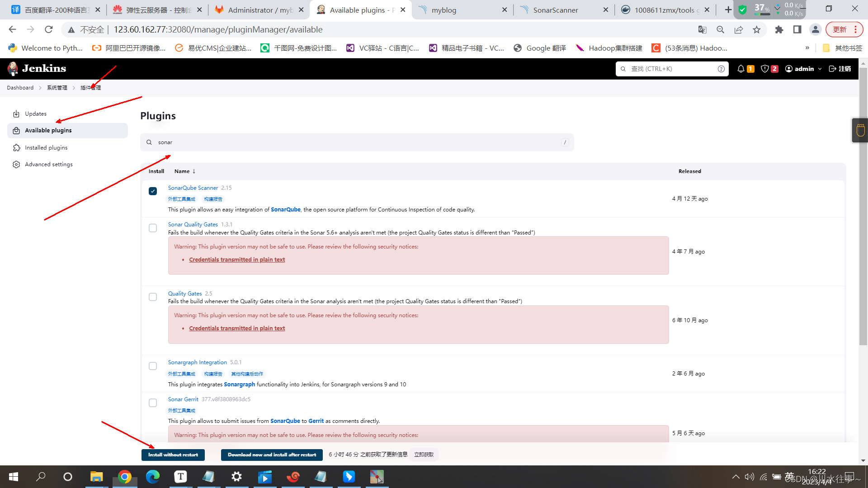The height and width of the screenshot is (488, 868).
Task: Open Advanced settings gear icon
Action: pyautogui.click(x=16, y=164)
